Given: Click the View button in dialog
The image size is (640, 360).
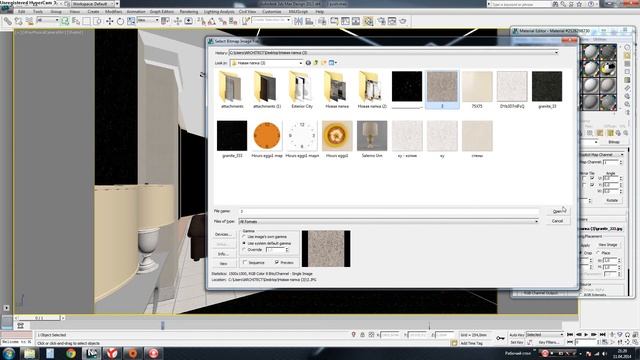Looking at the screenshot, I should click(223, 264).
